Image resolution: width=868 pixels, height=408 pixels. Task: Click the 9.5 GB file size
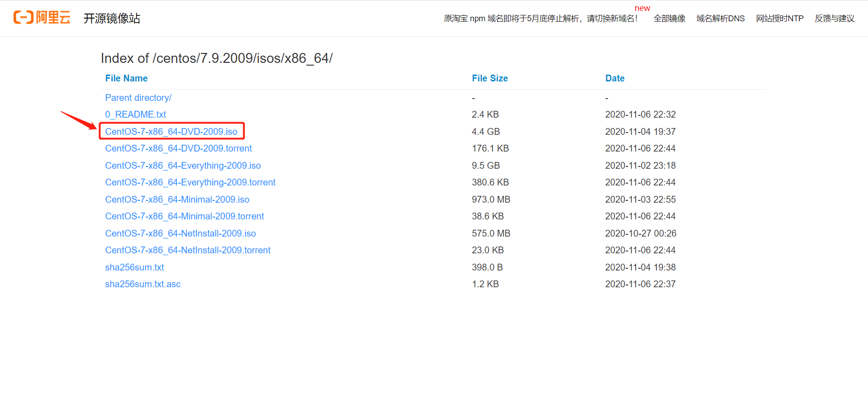(486, 166)
